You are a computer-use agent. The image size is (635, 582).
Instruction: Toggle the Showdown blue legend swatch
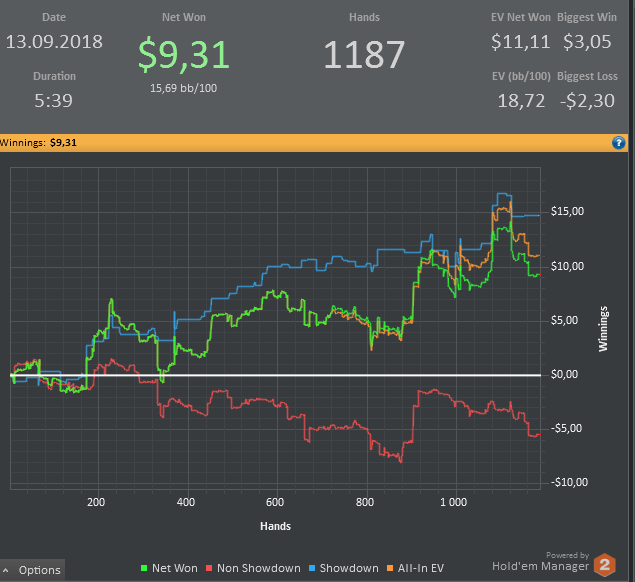point(312,568)
